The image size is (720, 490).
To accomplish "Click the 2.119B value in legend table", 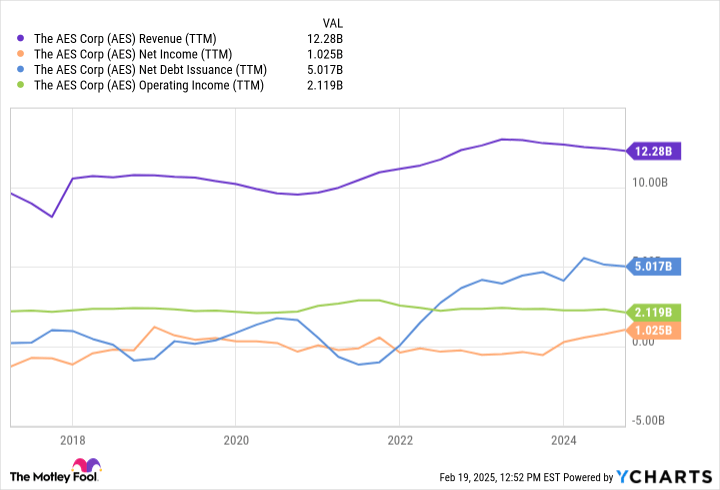I will pos(325,85).
